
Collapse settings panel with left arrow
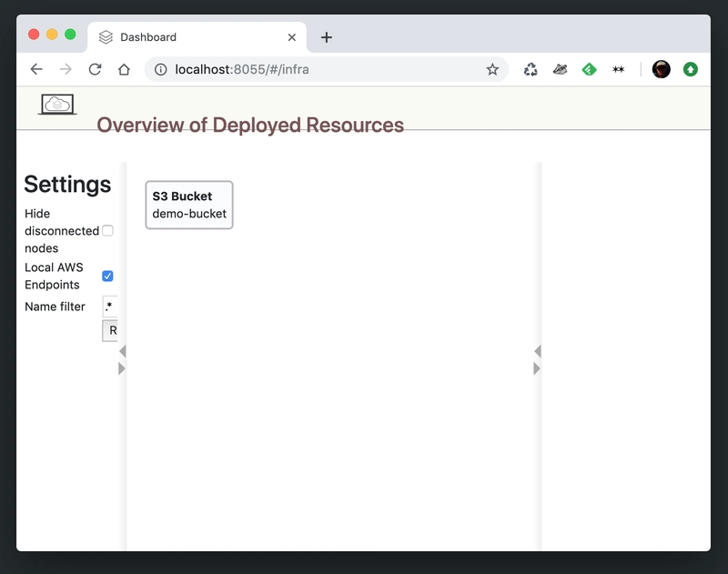tap(123, 351)
